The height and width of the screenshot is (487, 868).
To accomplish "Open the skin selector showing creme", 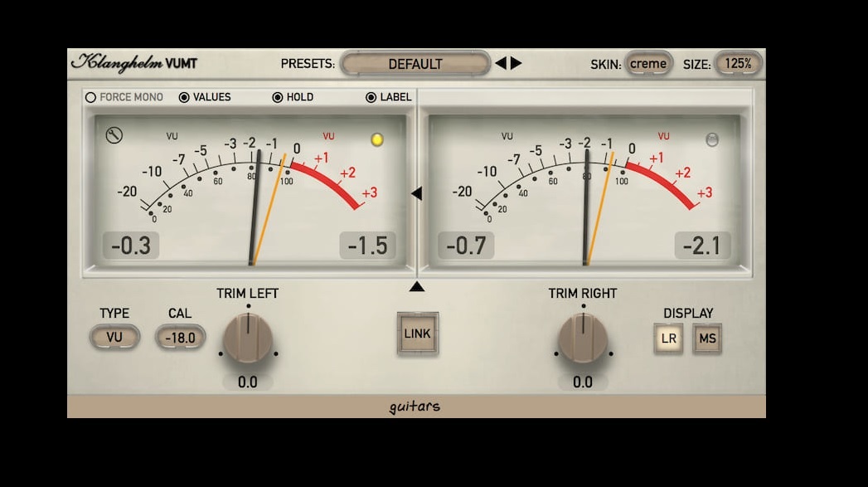I will click(x=648, y=64).
